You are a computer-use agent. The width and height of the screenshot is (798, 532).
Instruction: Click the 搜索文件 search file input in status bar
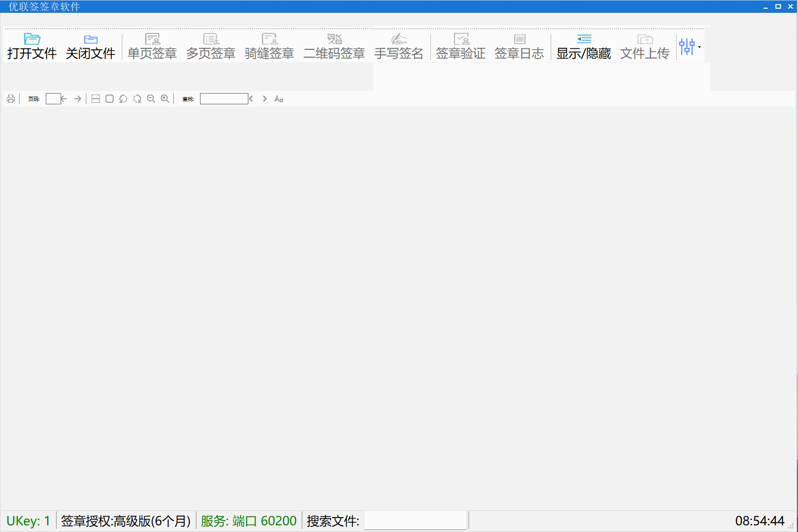point(415,521)
